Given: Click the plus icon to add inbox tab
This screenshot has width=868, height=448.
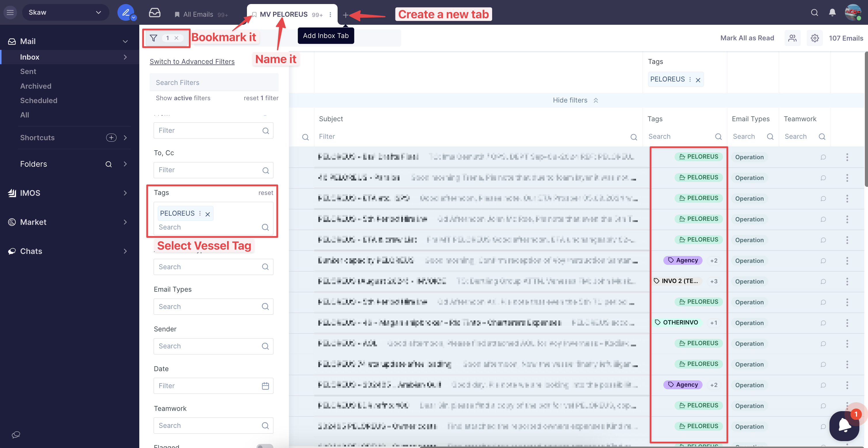Looking at the screenshot, I should coord(345,15).
